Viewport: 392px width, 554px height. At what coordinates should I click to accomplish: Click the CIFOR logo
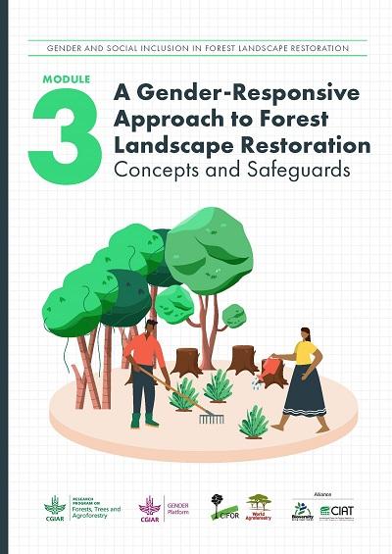tap(224, 507)
